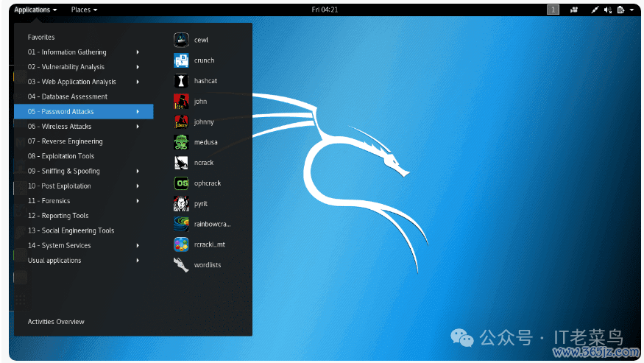
Task: Start john via its red icon
Action: (181, 102)
